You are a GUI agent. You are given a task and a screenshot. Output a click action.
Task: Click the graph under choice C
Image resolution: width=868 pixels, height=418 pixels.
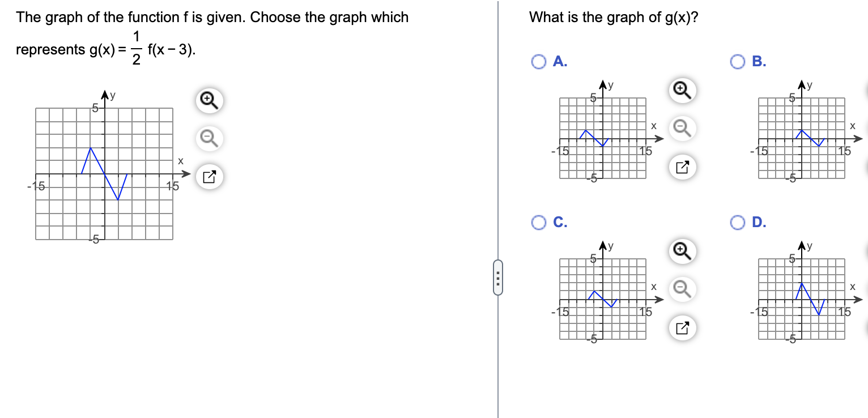(x=602, y=299)
